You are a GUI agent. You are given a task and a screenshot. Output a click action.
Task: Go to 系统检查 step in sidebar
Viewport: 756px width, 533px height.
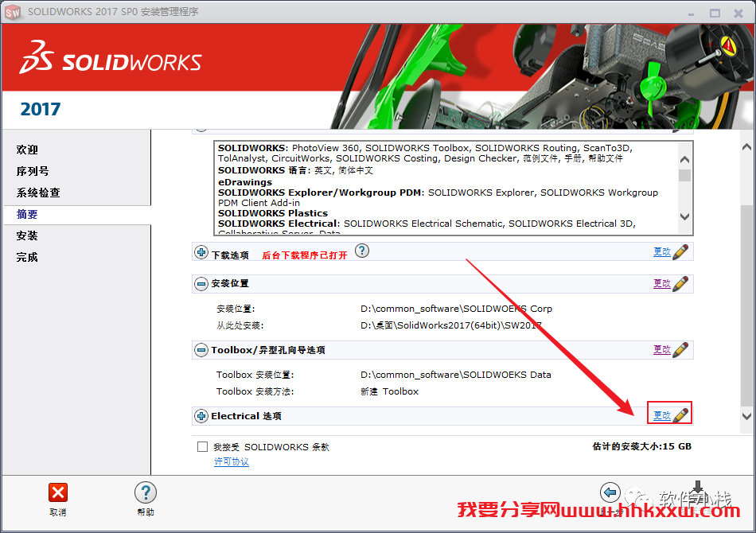tap(38, 193)
